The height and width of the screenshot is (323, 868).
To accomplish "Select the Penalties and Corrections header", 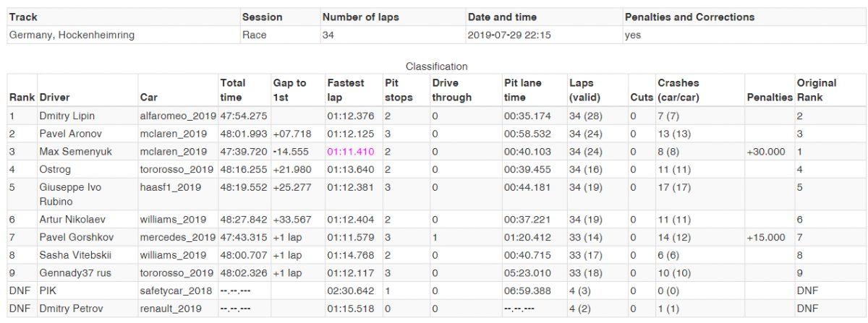I will [x=689, y=17].
